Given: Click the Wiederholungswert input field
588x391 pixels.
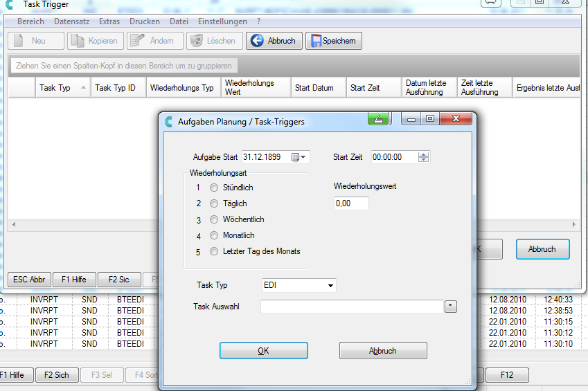Looking at the screenshot, I should [351, 203].
